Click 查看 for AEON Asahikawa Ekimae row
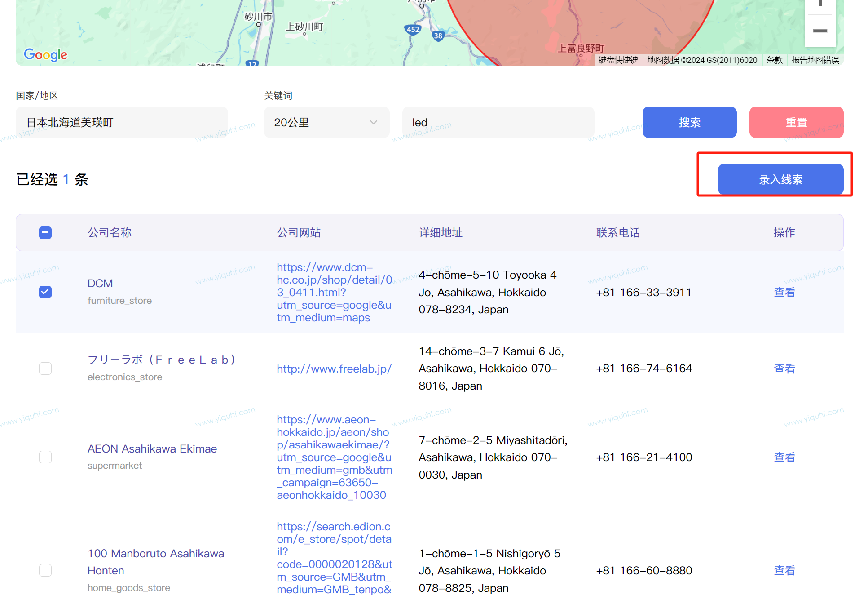The image size is (868, 595). point(784,457)
